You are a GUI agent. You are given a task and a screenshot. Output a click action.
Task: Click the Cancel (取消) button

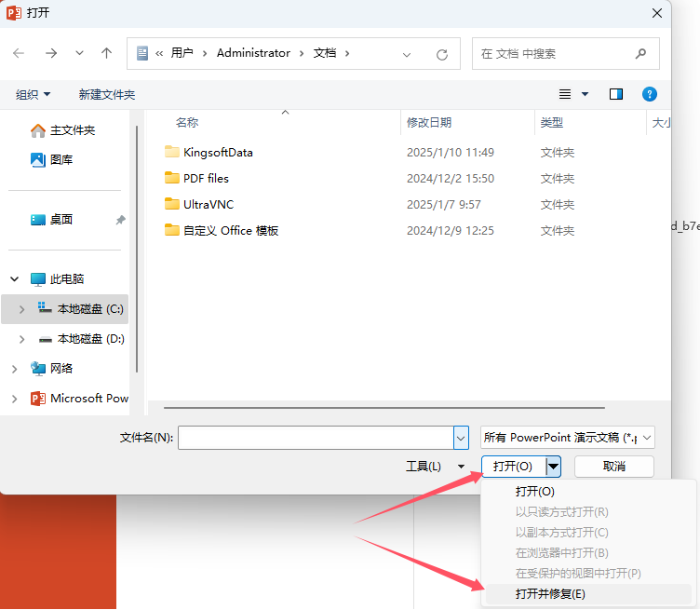point(613,466)
